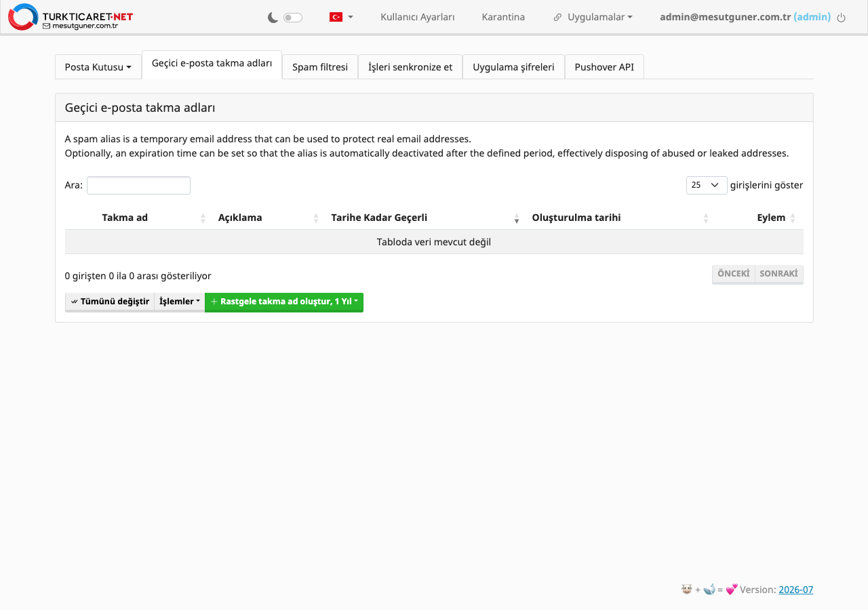
Task: Click Rastgele takma ad oluştur, 1 Yıl
Action: point(284,302)
